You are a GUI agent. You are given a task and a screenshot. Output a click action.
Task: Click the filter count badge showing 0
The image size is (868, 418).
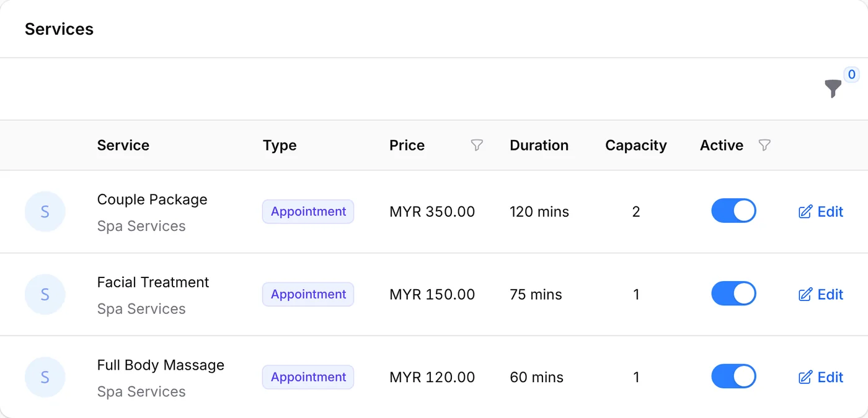click(852, 75)
